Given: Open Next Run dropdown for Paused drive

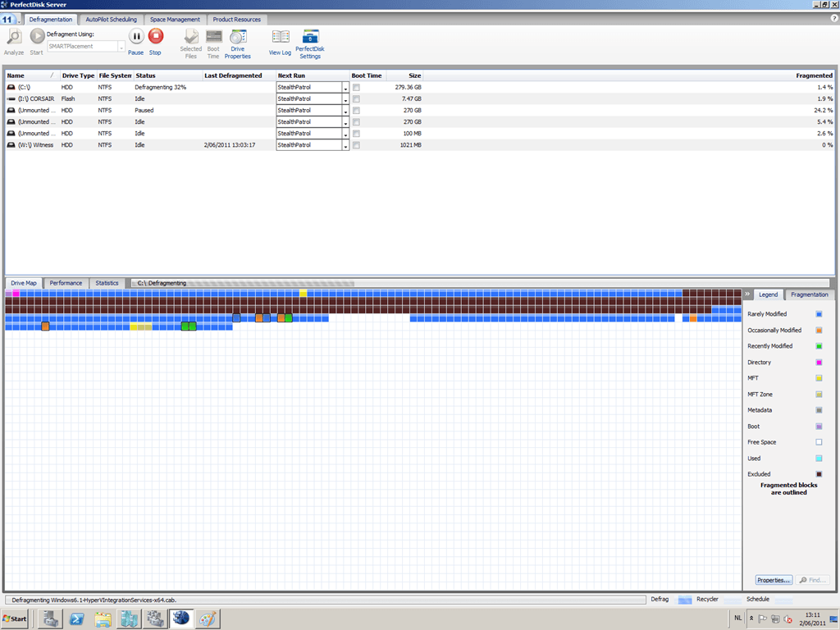Looking at the screenshot, I should coord(345,111).
